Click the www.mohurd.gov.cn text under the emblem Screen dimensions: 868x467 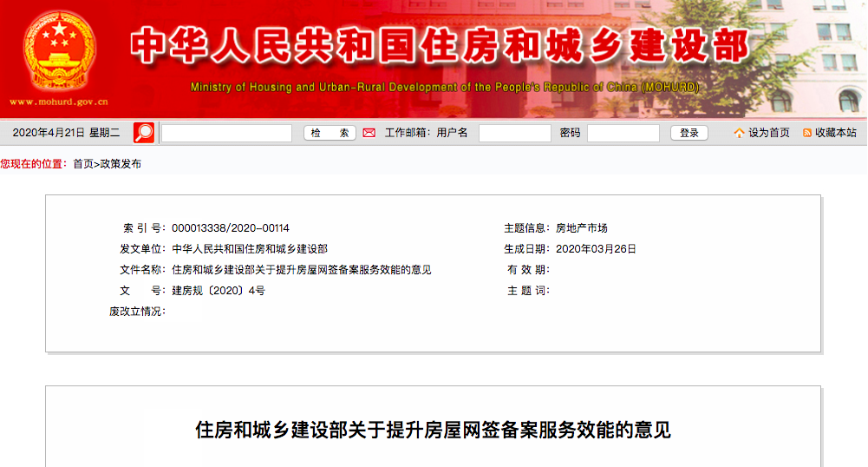tap(60, 102)
